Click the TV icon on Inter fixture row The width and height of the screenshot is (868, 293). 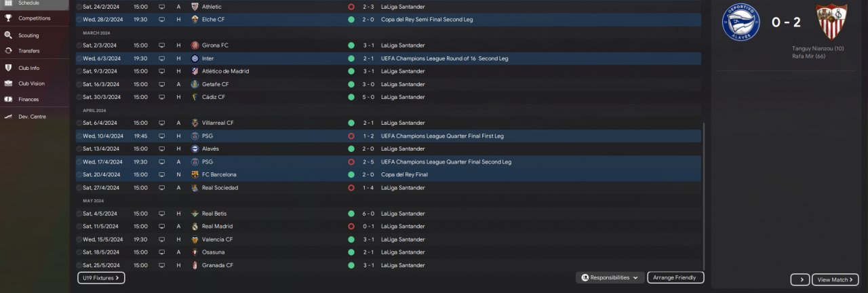[x=161, y=58]
